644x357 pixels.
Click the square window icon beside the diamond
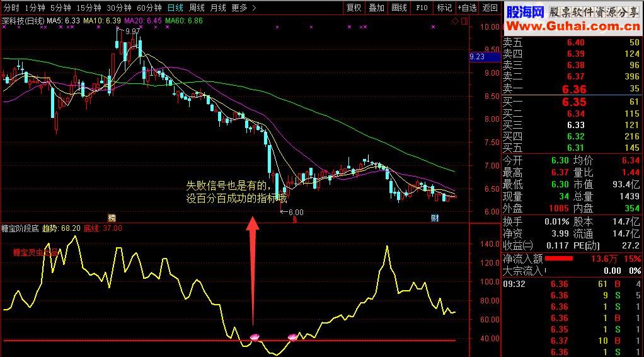pyautogui.click(x=464, y=21)
